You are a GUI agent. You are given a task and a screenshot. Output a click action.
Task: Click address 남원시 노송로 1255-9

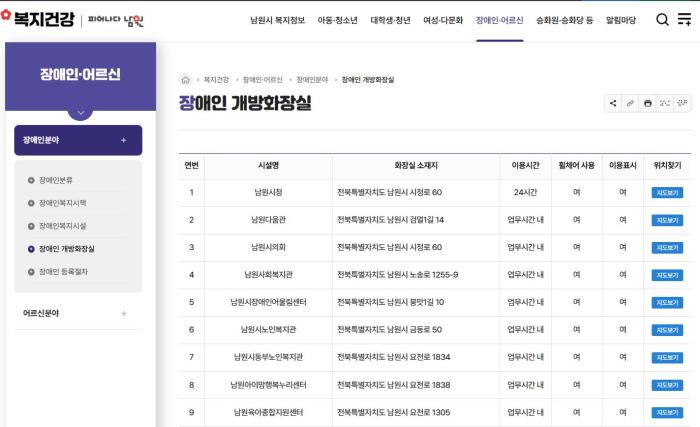click(422, 275)
